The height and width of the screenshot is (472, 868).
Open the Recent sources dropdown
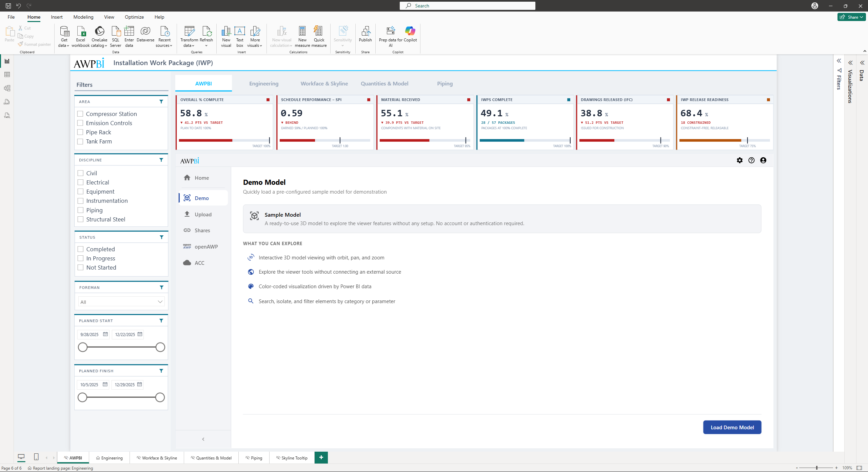pyautogui.click(x=171, y=46)
